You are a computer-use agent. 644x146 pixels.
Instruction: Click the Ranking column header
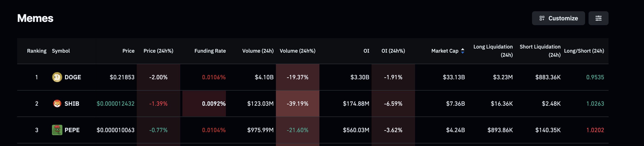(x=37, y=51)
